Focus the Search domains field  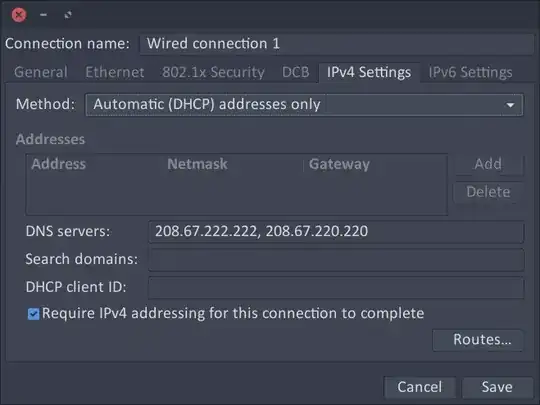click(x=336, y=259)
